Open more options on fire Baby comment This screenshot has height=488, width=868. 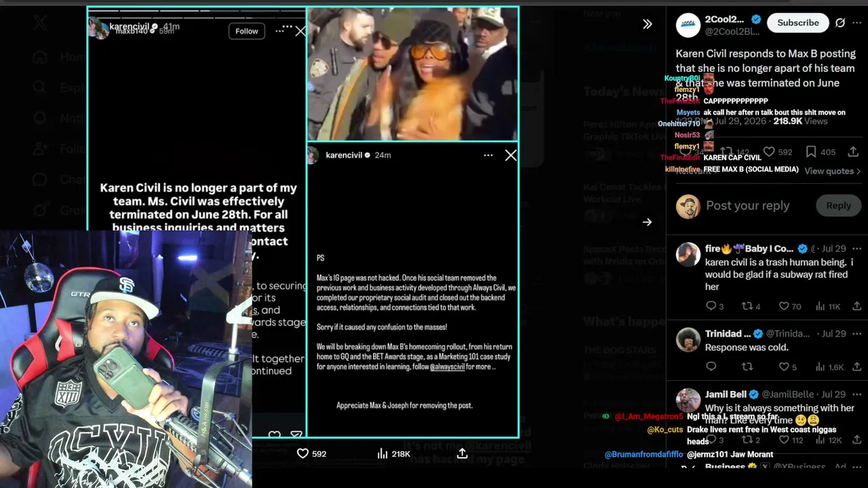coord(857,249)
